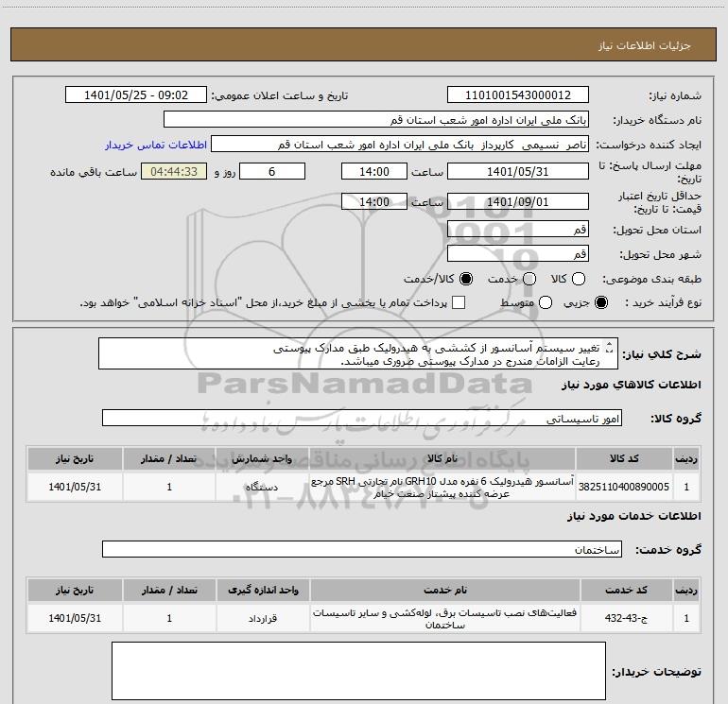Image resolution: width=728 pixels, height=704 pixels.
Task: Click the جزئیات اطلاعات نیاز header title
Action: pyautogui.click(x=645, y=45)
